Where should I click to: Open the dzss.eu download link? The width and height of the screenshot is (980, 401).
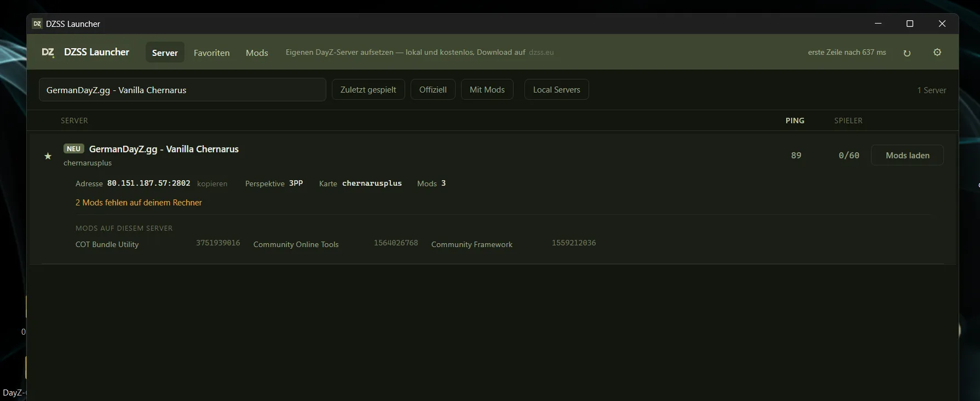point(541,52)
